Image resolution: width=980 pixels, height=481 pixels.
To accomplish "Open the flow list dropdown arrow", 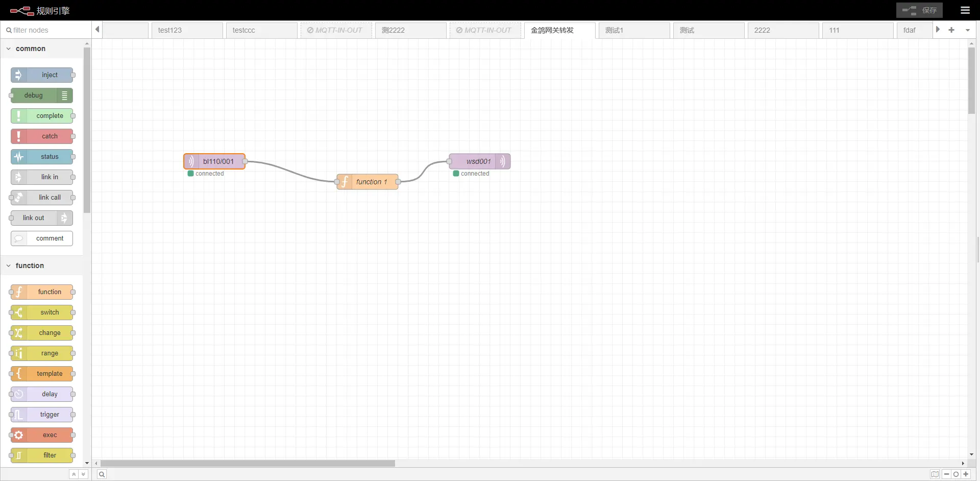I will coord(968,30).
